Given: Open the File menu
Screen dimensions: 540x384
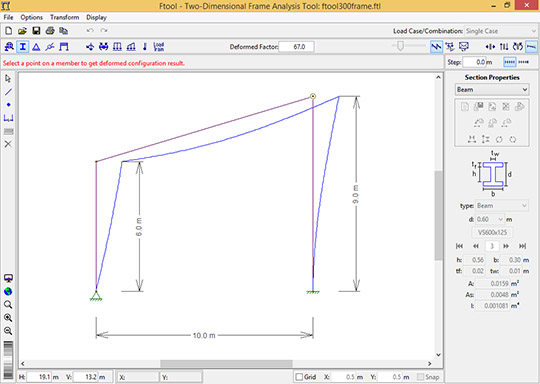Looking at the screenshot, I should (x=8, y=17).
